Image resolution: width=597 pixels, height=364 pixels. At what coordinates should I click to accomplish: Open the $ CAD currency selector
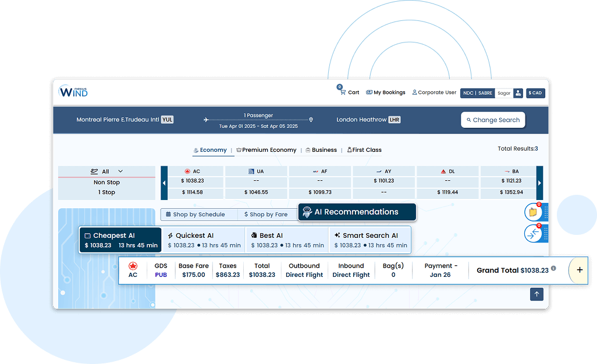[535, 93]
